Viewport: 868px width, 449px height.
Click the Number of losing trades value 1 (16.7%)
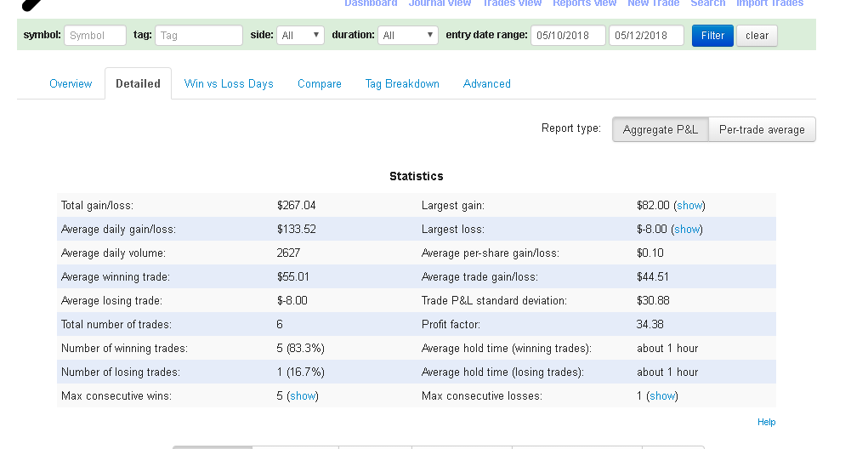301,372
